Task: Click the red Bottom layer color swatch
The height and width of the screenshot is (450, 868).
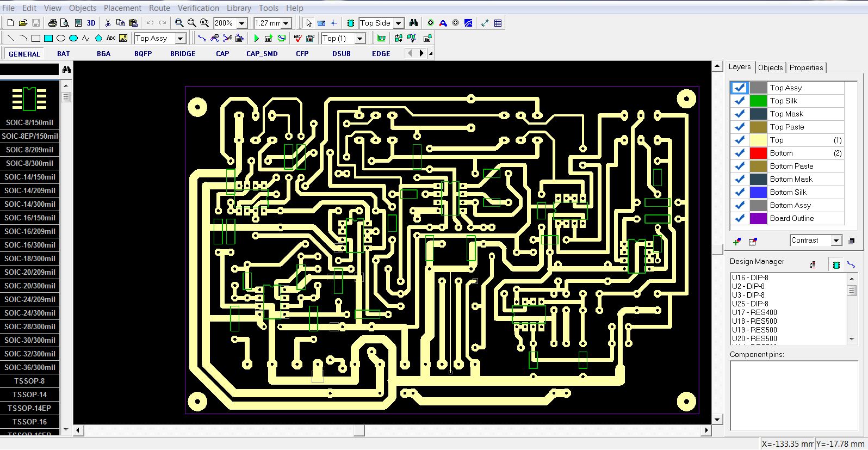Action: [x=758, y=153]
